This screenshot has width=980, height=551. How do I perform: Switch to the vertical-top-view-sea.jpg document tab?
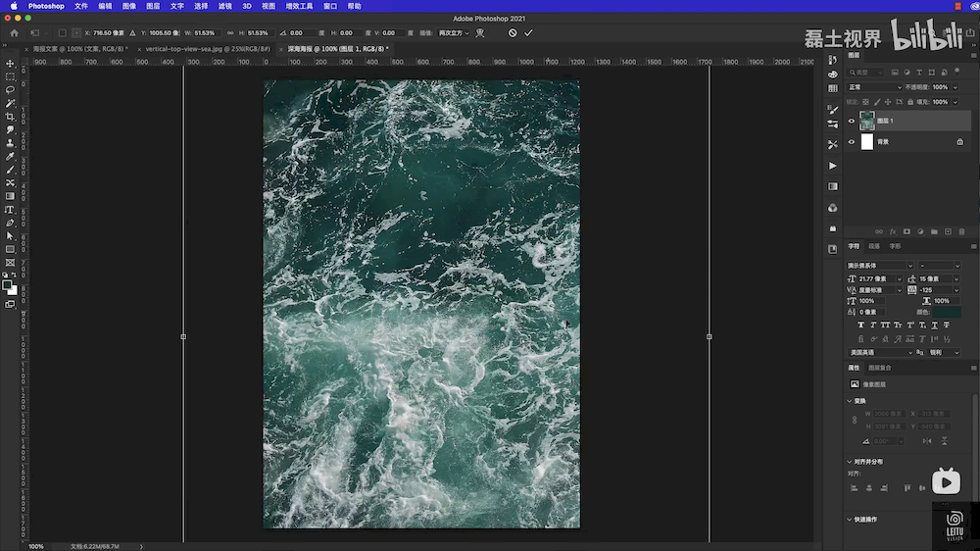click(207, 48)
